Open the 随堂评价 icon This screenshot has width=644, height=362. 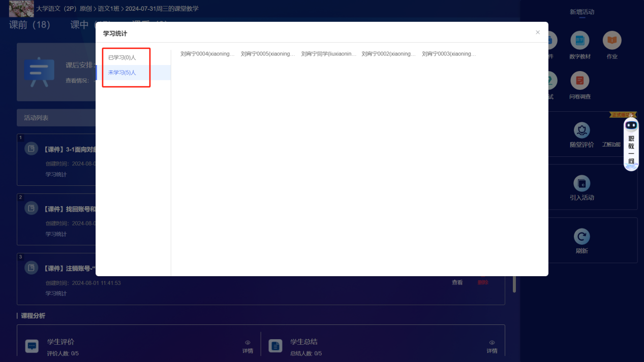pyautogui.click(x=581, y=130)
